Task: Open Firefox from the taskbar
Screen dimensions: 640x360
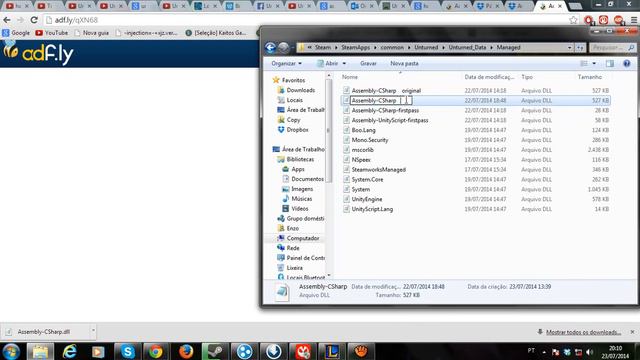Action: point(186,351)
